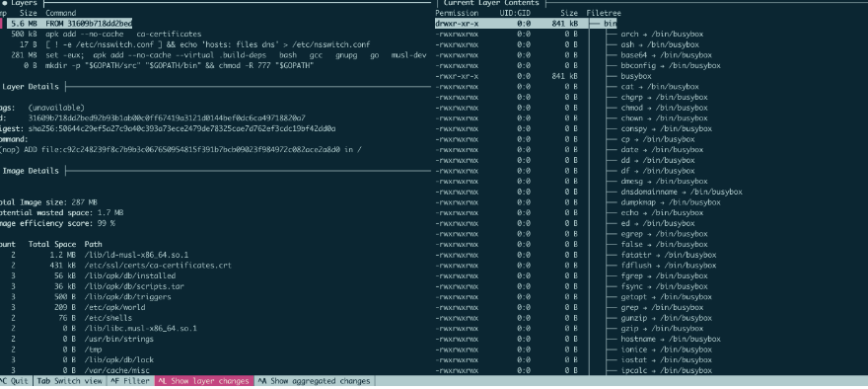Select gzip → /bin/busybox entry
The height and width of the screenshot is (389, 868).
point(662,329)
